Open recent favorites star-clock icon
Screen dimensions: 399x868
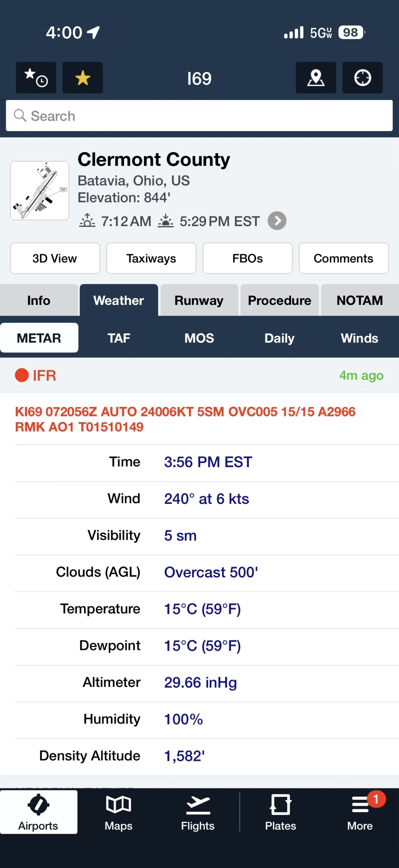(x=36, y=78)
